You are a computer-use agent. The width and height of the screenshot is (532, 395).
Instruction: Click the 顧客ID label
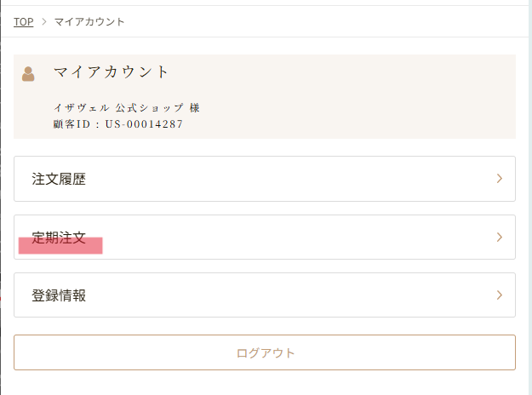click(x=71, y=124)
